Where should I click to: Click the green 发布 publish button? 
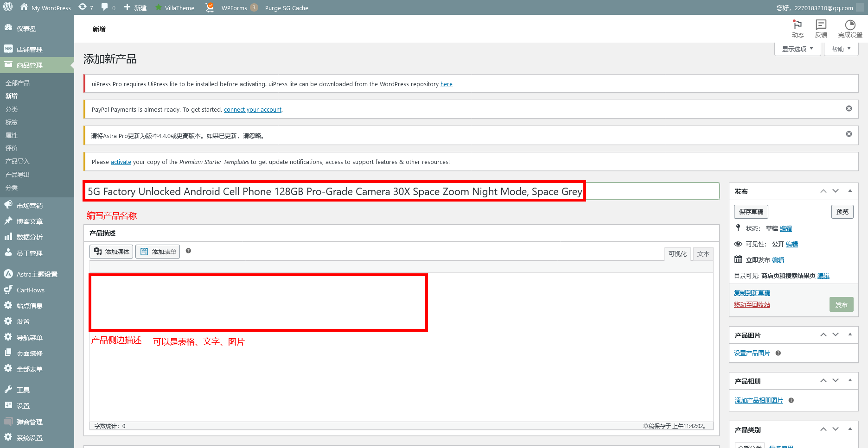click(x=842, y=305)
